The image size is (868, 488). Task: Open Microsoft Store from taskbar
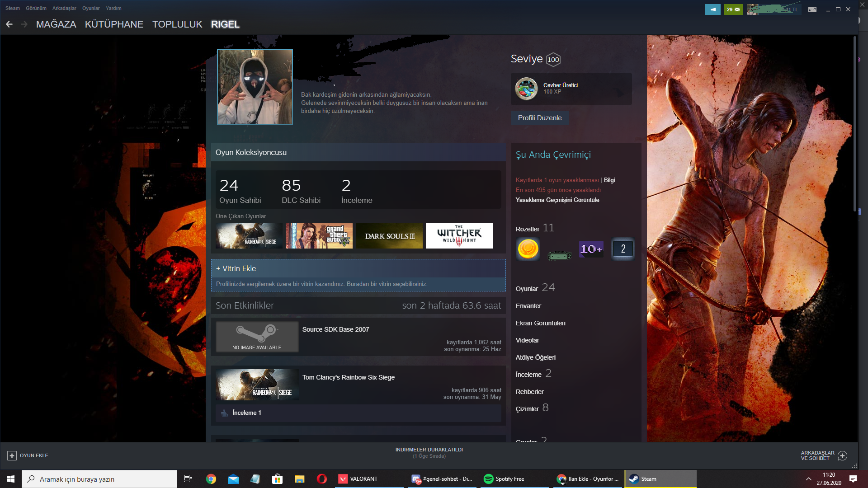278,479
